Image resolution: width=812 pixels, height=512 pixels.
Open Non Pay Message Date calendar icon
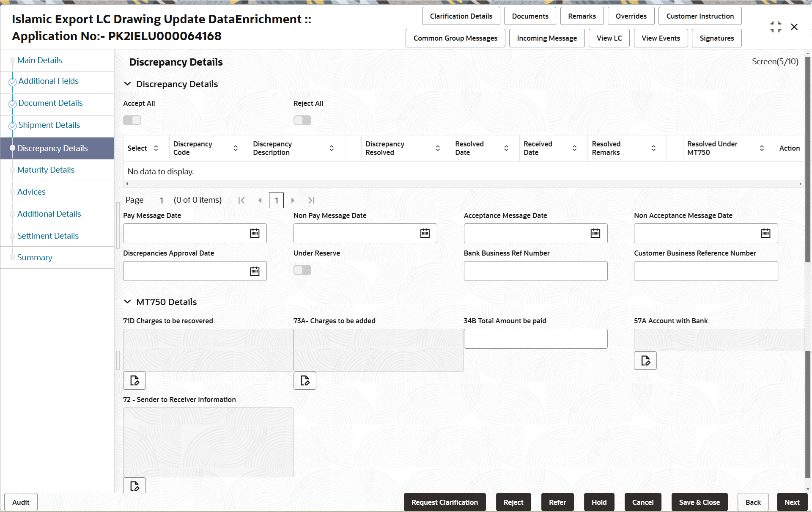(x=425, y=233)
